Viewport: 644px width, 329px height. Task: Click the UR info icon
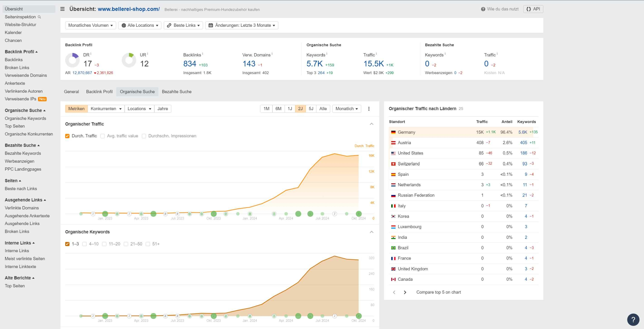coord(148,54)
